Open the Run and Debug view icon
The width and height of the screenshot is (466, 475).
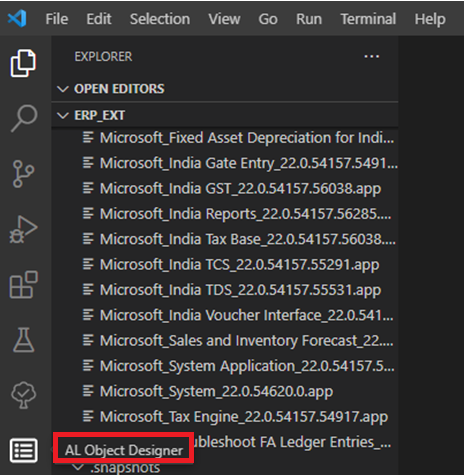pos(23,229)
